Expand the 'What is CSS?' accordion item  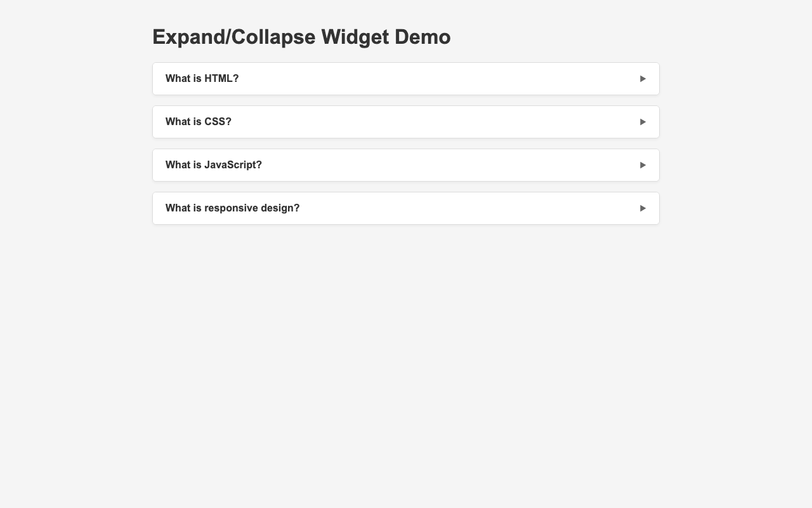[406, 121]
